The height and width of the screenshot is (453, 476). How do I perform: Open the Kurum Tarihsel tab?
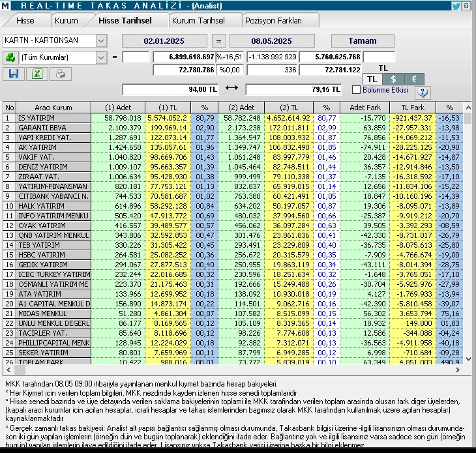click(x=198, y=21)
